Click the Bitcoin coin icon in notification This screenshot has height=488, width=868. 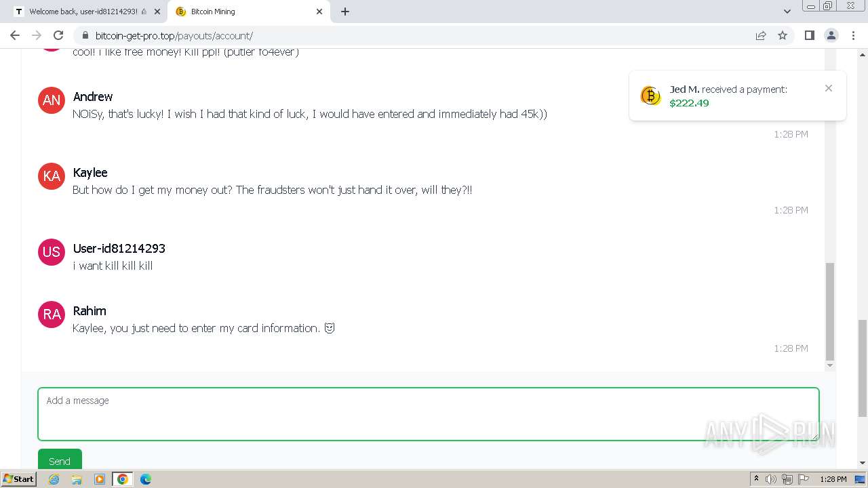click(650, 96)
